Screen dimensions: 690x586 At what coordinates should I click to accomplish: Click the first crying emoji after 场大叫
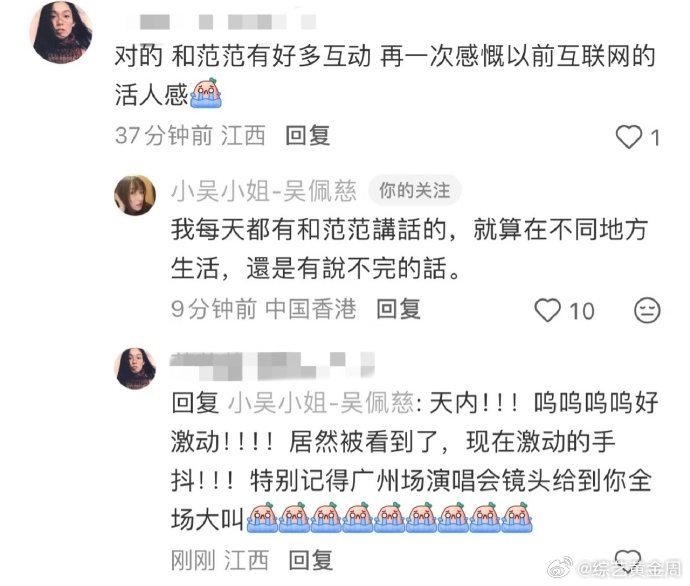pyautogui.click(x=262, y=518)
